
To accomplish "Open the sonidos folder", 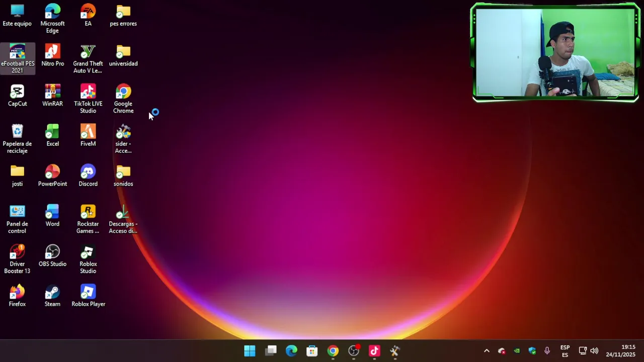I will [x=123, y=175].
